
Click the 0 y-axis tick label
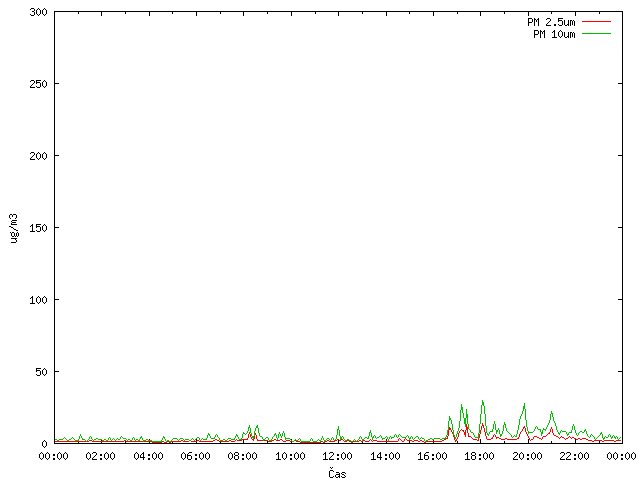[44, 444]
